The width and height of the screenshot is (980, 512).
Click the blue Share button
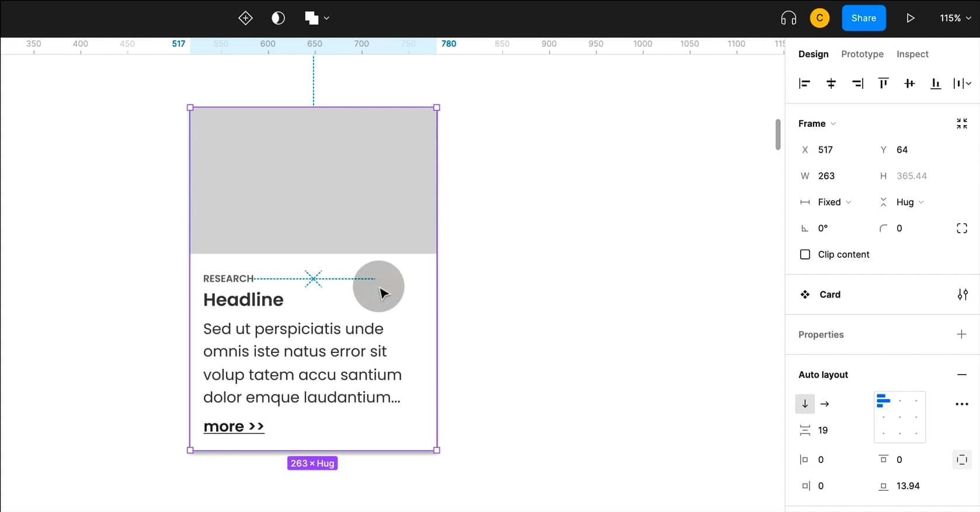tap(863, 18)
